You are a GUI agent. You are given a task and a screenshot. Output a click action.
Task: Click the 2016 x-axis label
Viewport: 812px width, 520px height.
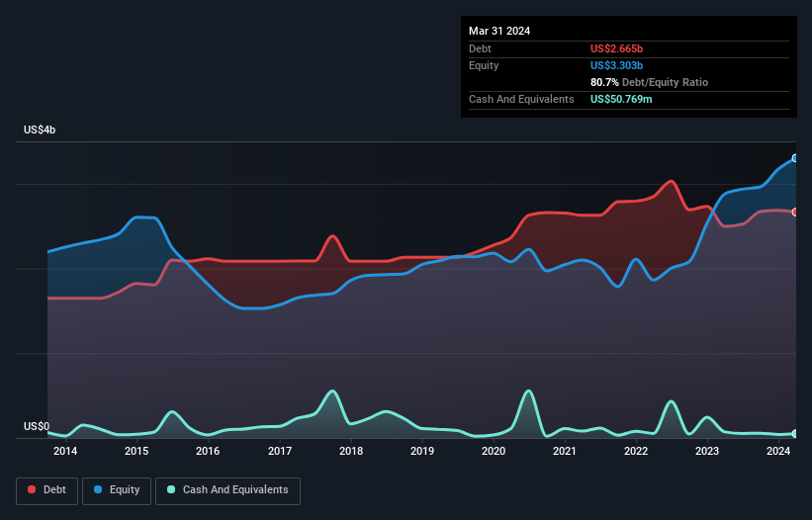208,451
